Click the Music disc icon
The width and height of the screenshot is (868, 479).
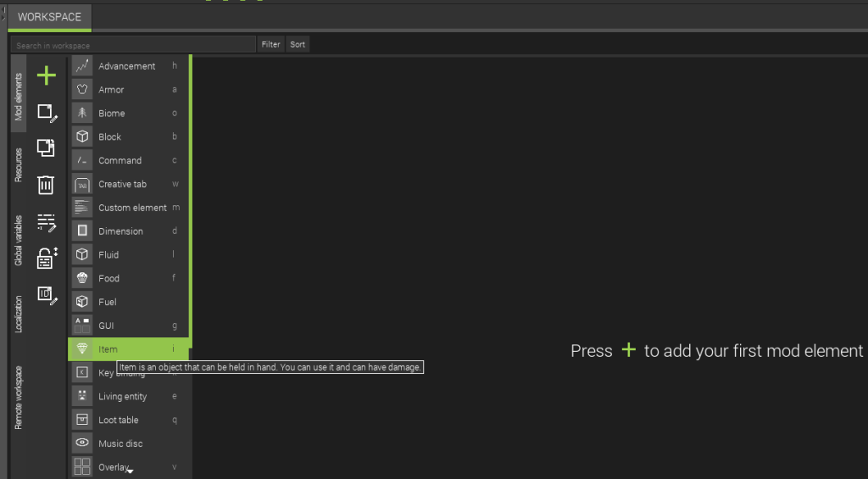point(82,443)
